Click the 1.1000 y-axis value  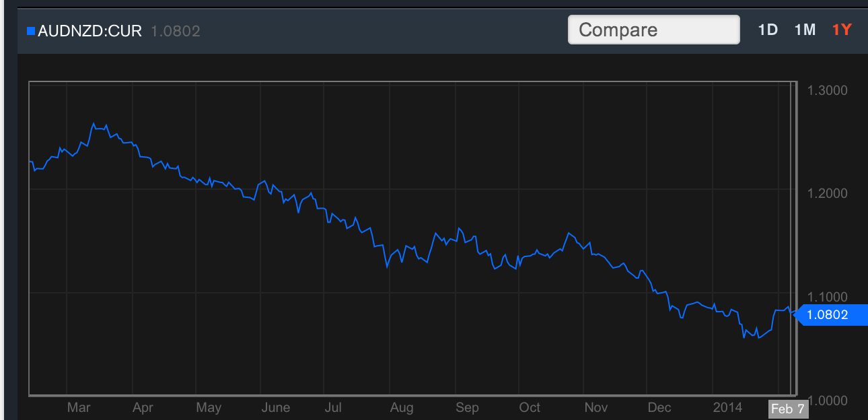click(827, 297)
